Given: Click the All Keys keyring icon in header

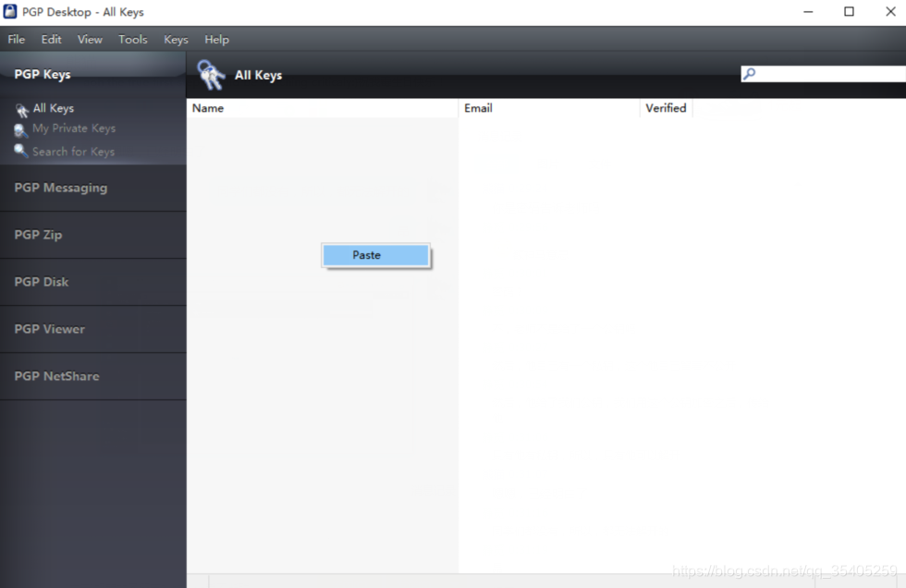Looking at the screenshot, I should tap(211, 75).
